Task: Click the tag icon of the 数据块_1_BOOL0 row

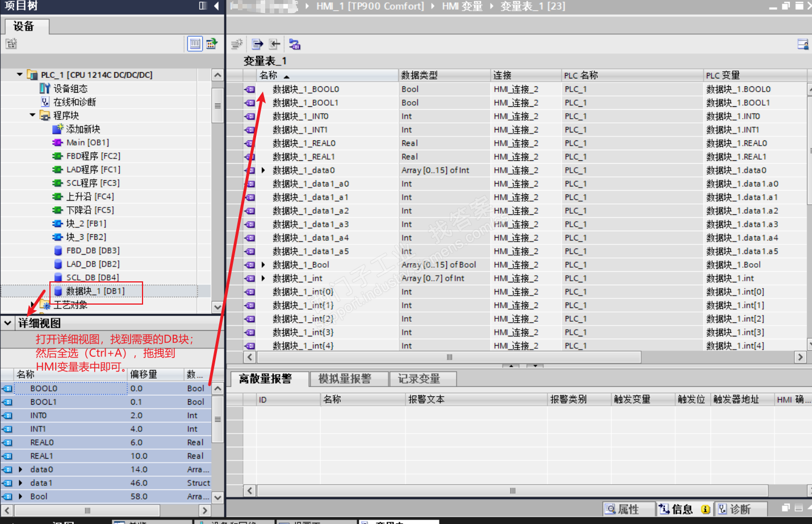Action: [x=250, y=89]
